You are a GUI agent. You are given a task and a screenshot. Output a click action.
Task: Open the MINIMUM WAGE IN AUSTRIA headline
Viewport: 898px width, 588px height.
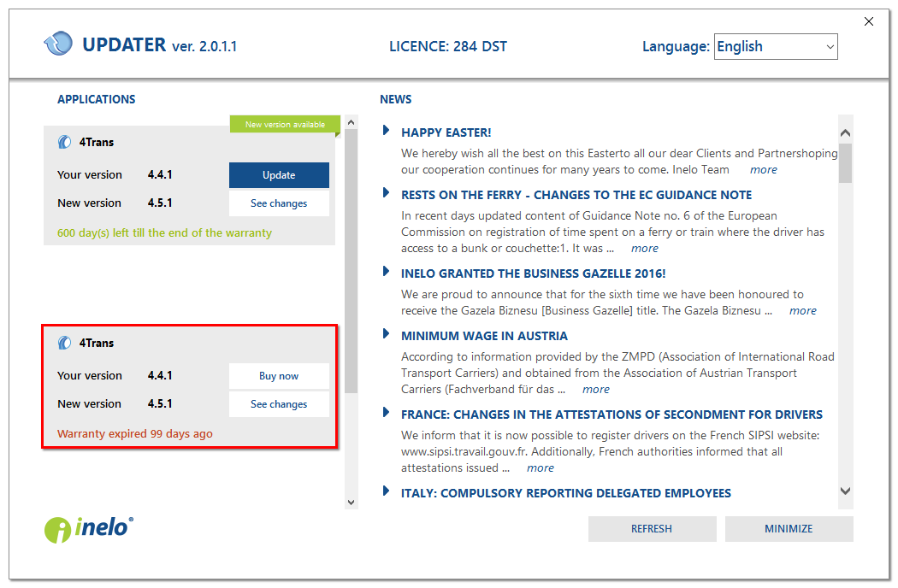[484, 336]
